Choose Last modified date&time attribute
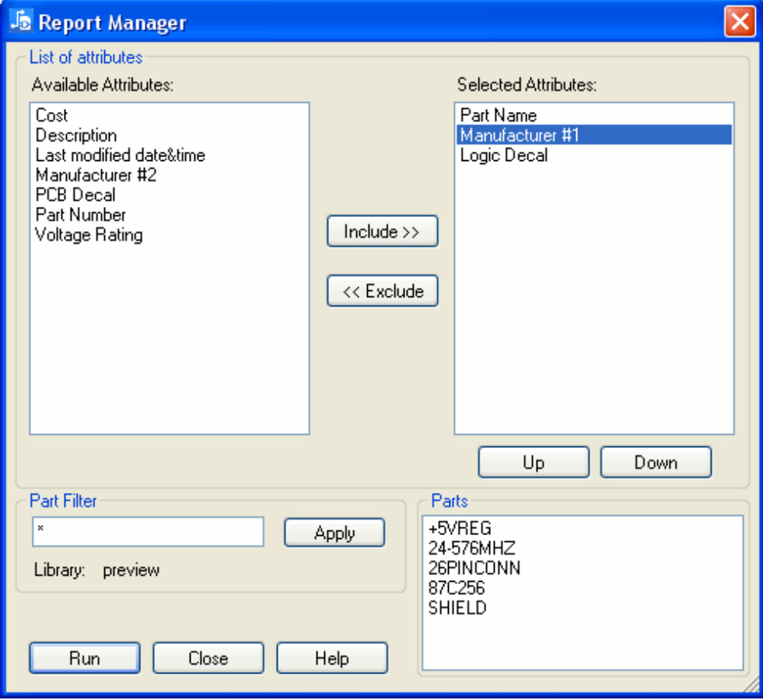The image size is (763, 700). 121,156
